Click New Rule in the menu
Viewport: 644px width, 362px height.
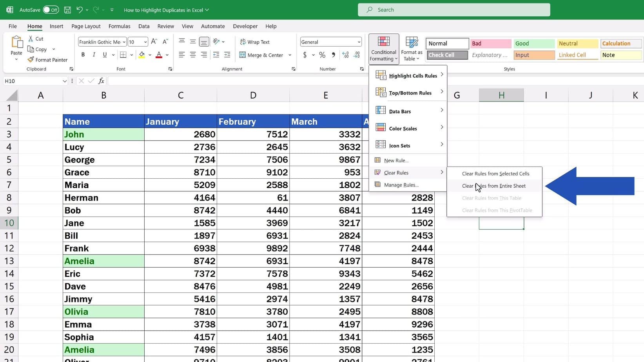click(396, 160)
